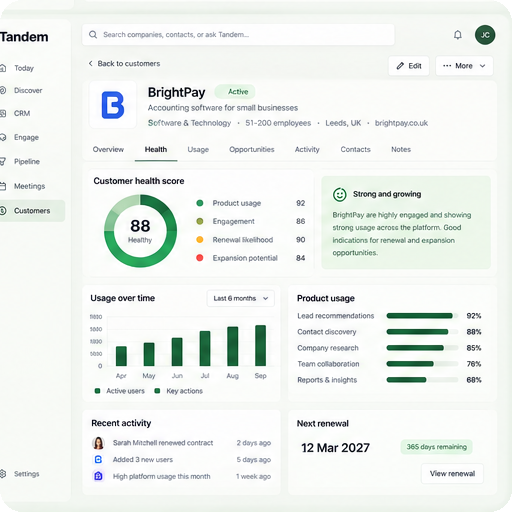Click the Strong and growing heading
Image resolution: width=512 pixels, height=512 pixels.
(387, 194)
